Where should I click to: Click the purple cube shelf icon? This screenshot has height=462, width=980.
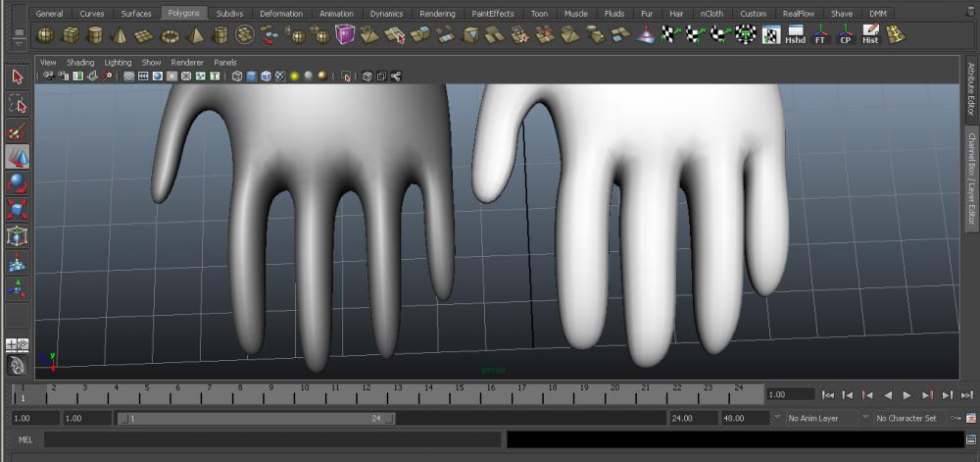click(345, 35)
